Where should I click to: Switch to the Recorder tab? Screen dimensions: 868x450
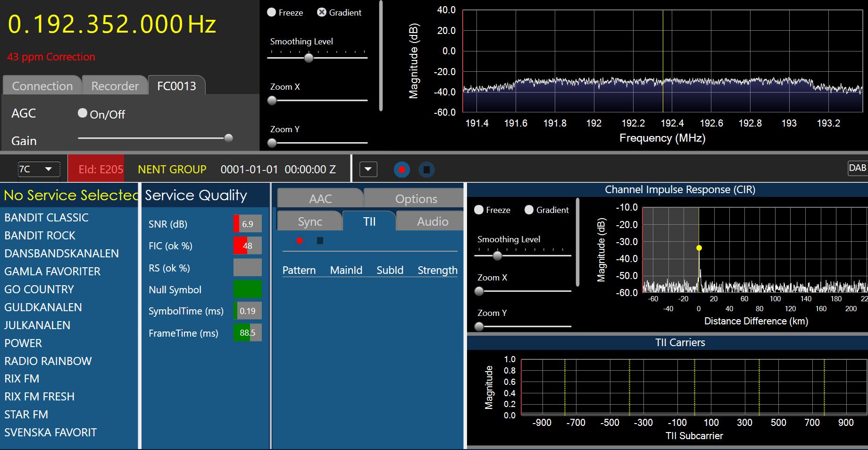click(115, 86)
